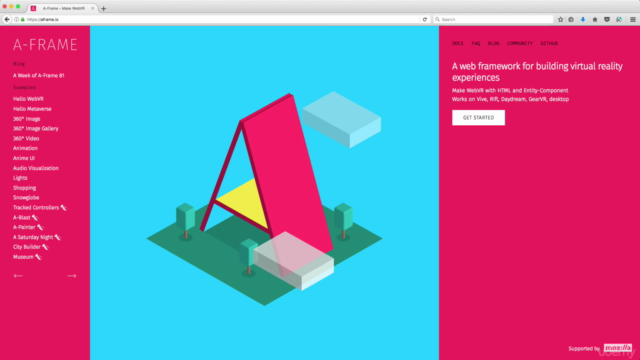Open the COMMUNITY navigation link

tap(520, 43)
